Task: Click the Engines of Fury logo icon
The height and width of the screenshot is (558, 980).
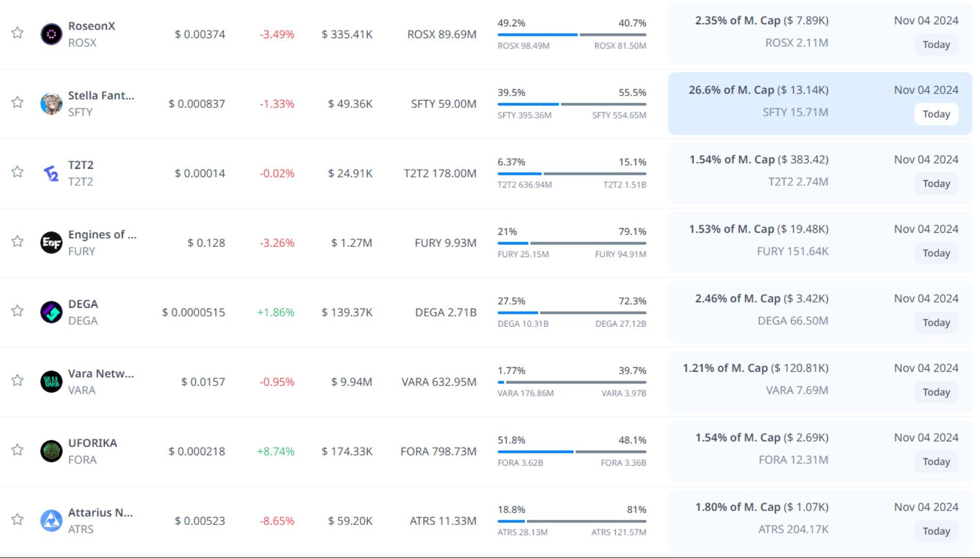Action: click(x=51, y=243)
